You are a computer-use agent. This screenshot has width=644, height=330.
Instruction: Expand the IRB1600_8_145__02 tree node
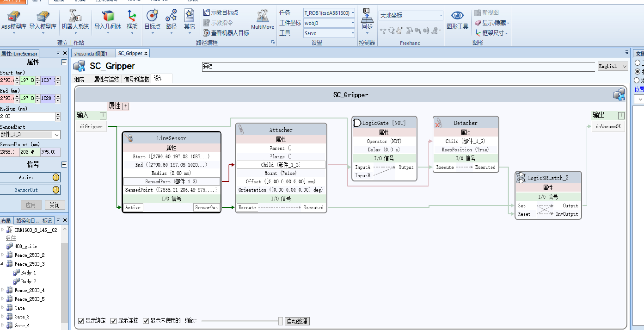pos(3,230)
